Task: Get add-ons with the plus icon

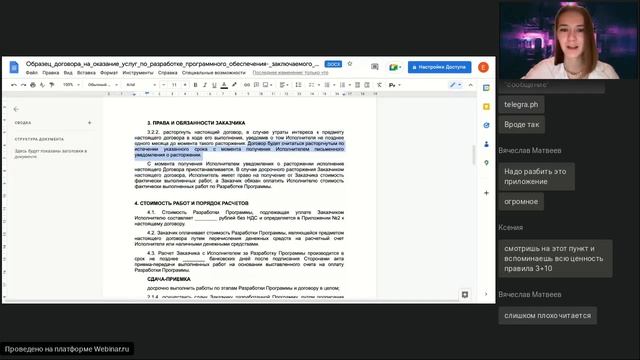Action: tap(486, 193)
